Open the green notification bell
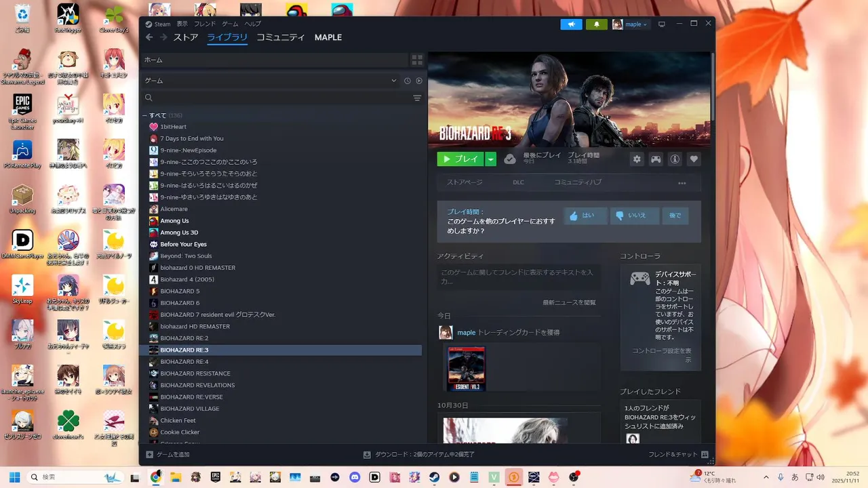This screenshot has height=488, width=868. [597, 24]
